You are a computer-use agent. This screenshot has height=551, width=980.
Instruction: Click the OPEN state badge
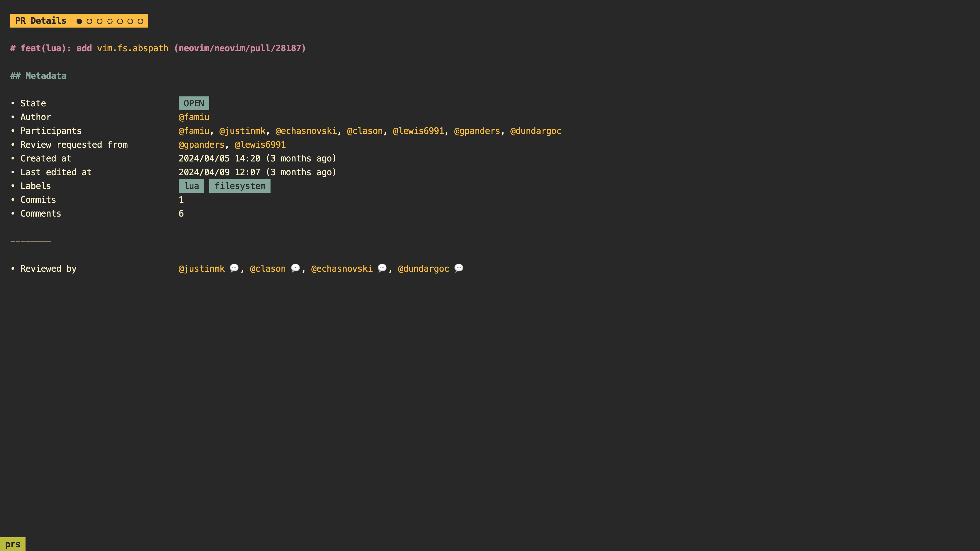(194, 103)
